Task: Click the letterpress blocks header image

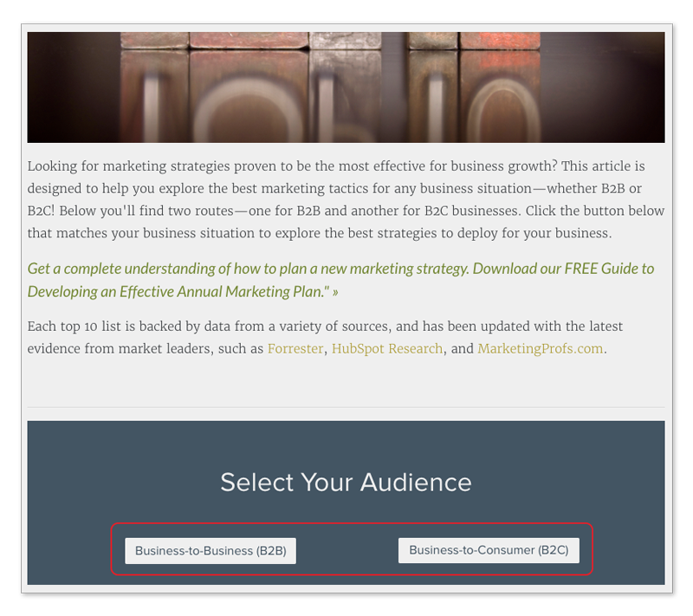Action: click(x=346, y=87)
